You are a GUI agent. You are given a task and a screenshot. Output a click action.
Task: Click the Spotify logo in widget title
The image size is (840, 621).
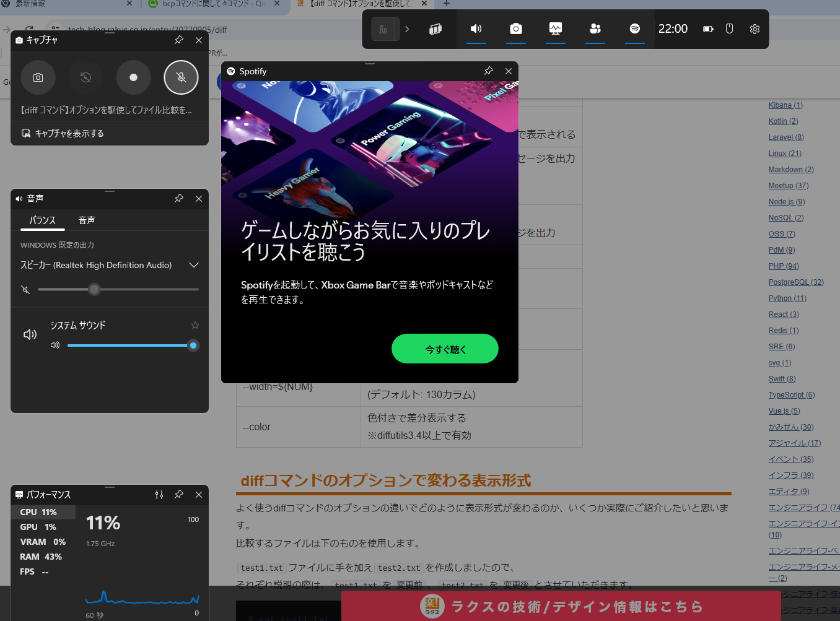pos(231,71)
